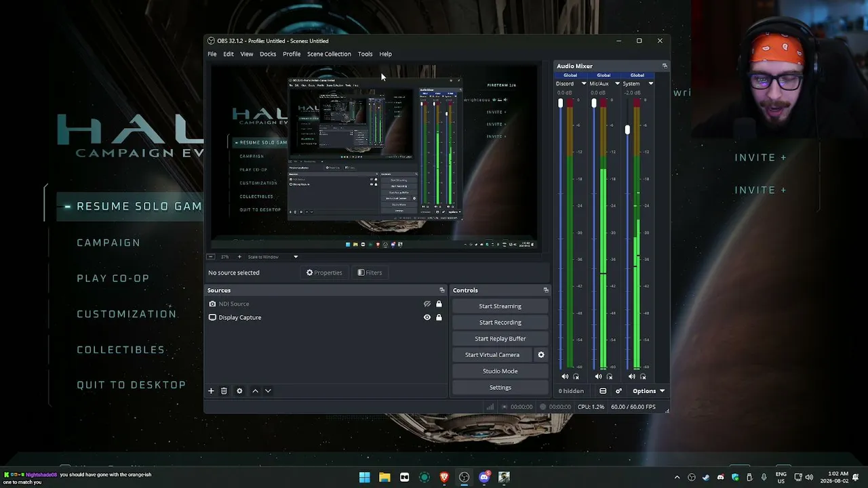Enable Studio Mode
This screenshot has width=868, height=488.
coord(500,371)
